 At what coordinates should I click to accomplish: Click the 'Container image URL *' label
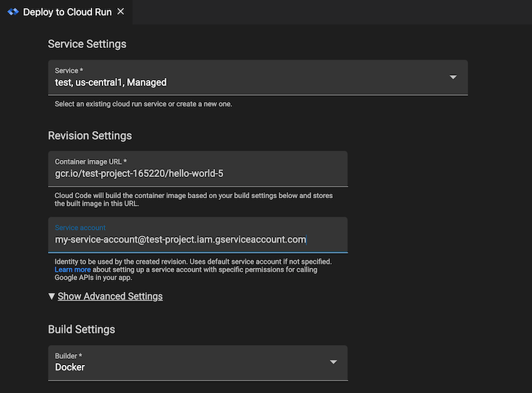pyautogui.click(x=91, y=162)
